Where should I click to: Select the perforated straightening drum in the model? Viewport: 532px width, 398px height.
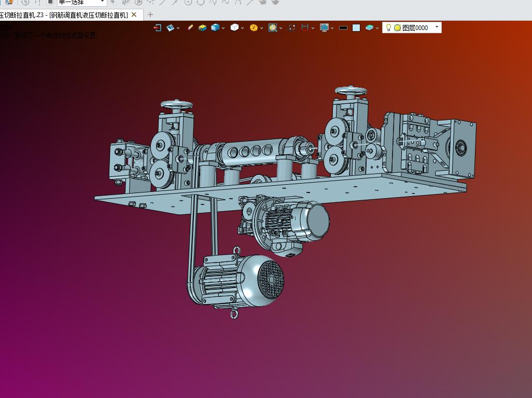pos(253,151)
